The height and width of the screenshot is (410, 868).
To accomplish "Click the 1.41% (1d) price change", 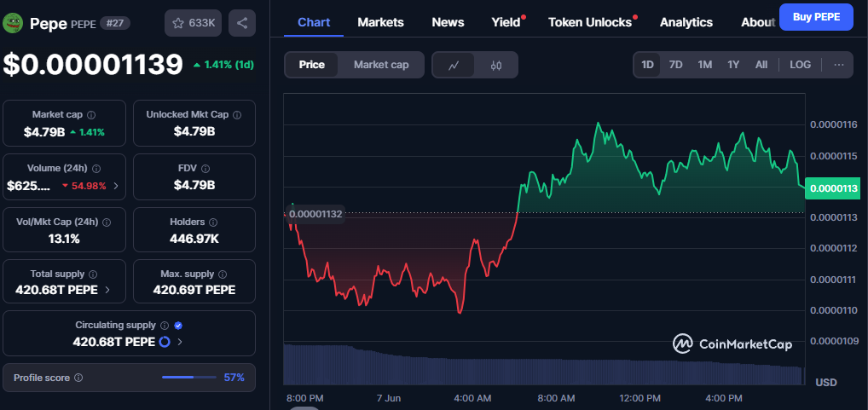I will click(x=223, y=65).
